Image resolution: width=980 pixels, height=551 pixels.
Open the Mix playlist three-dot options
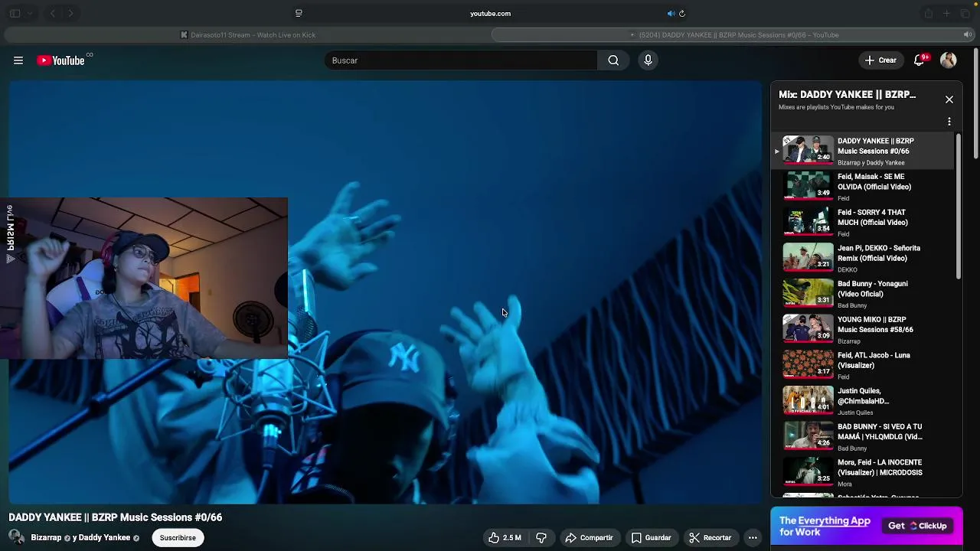point(949,122)
